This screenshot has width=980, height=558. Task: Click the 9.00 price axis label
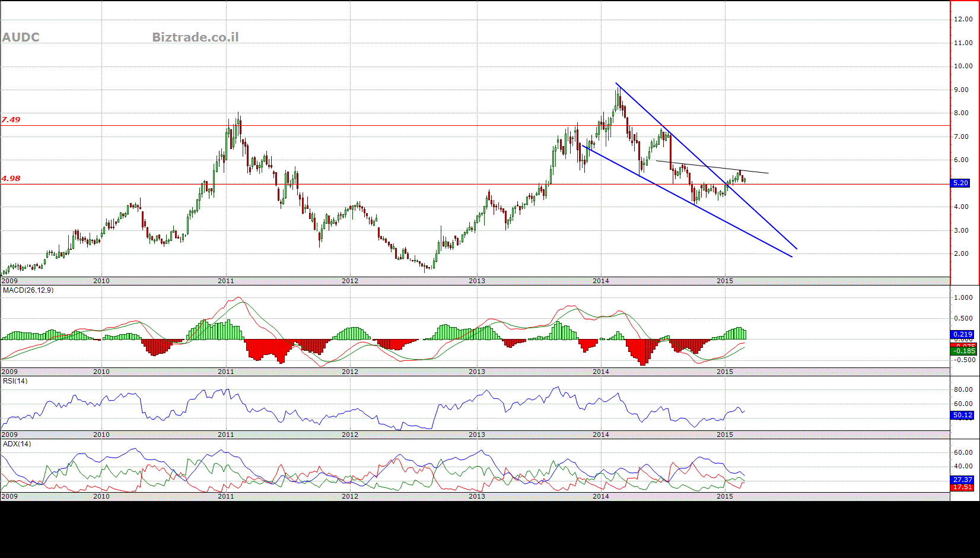coord(961,90)
